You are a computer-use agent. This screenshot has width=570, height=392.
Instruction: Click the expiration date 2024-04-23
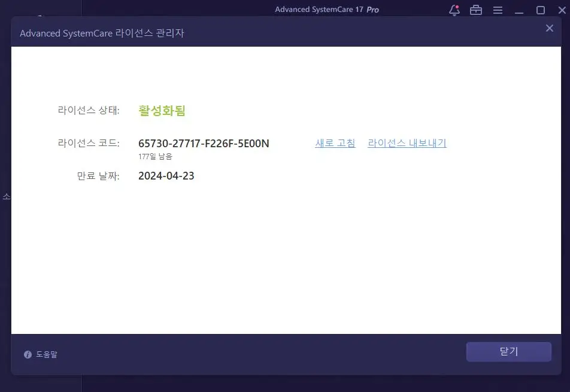(166, 175)
